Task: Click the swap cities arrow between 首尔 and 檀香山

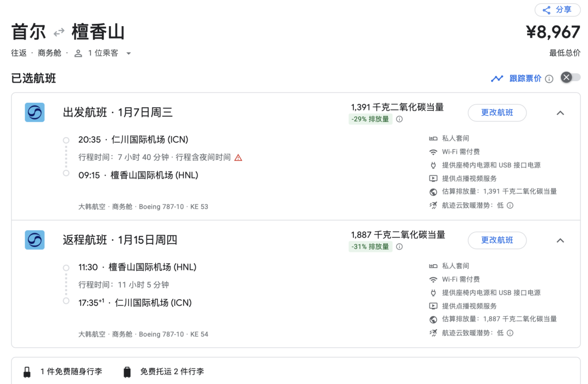Action: point(58,32)
